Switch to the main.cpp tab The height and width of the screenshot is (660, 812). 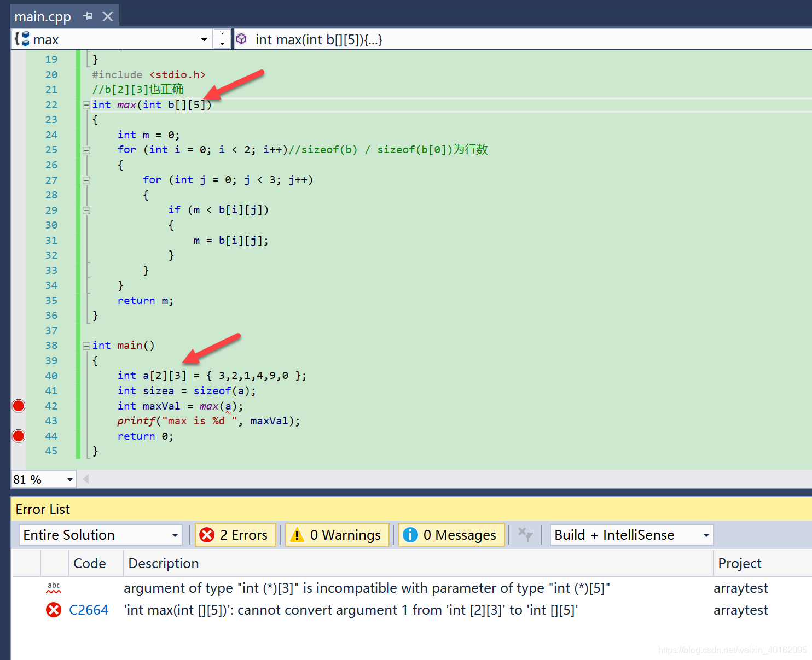click(43, 16)
